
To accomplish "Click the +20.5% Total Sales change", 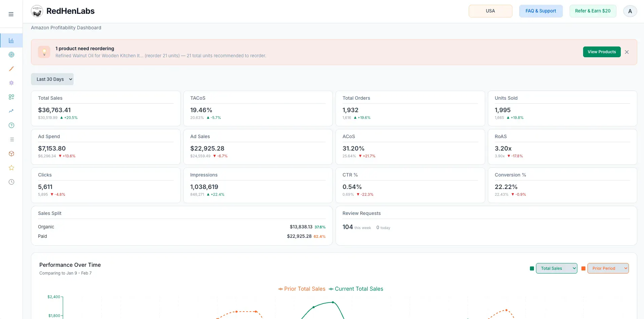I will 69,118.
